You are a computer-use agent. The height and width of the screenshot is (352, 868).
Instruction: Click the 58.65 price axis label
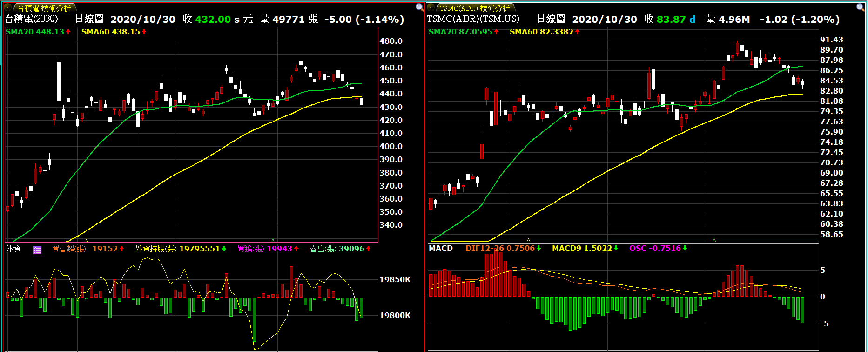point(832,234)
